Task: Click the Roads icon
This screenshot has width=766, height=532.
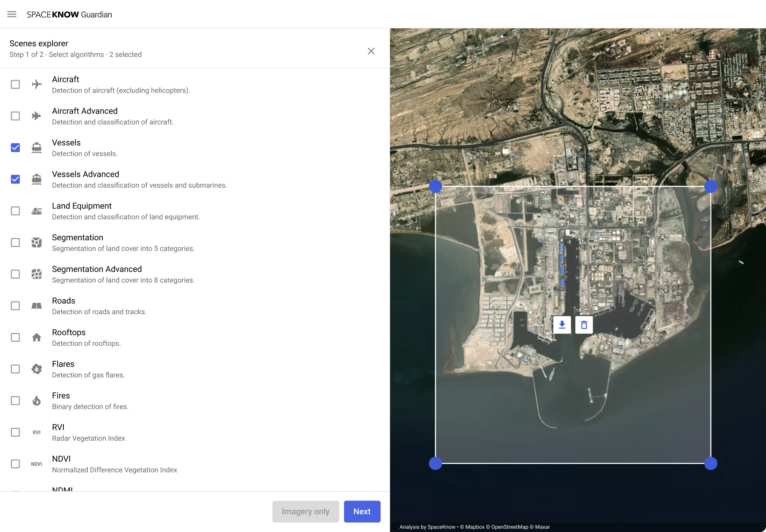Action: coord(37,306)
